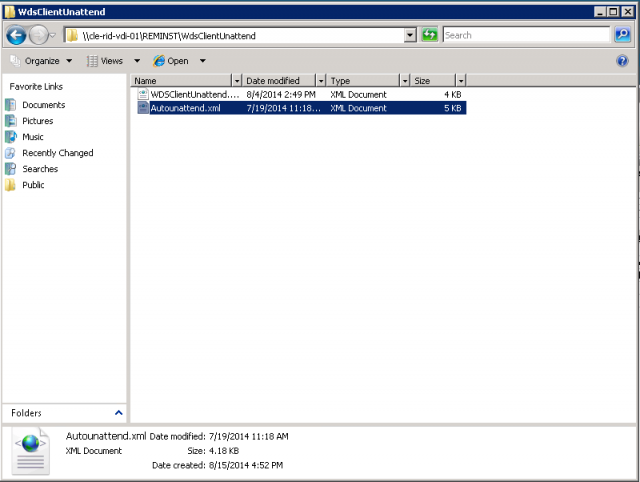Open the Name column filter dropdown
640x482 pixels.
coord(237,80)
